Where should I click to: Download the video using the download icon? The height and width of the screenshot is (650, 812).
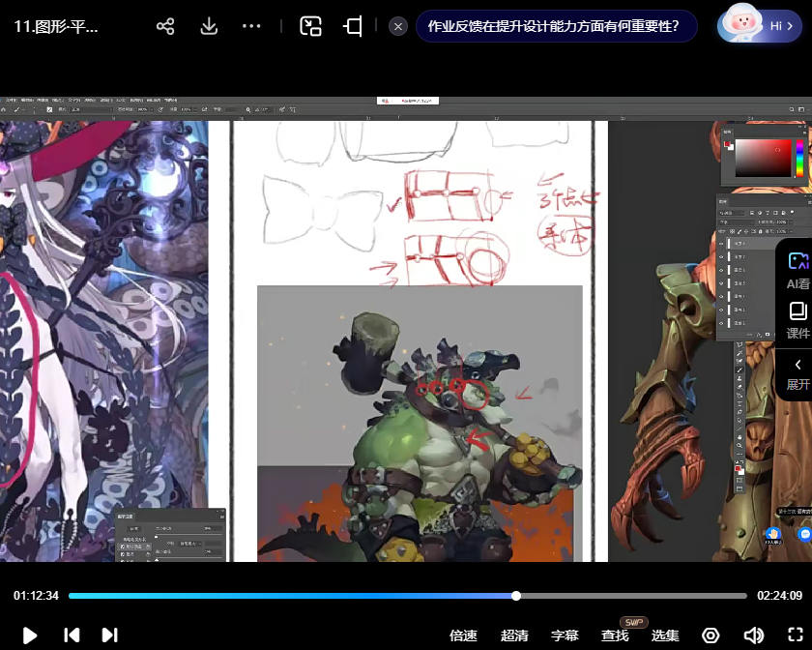[x=209, y=26]
